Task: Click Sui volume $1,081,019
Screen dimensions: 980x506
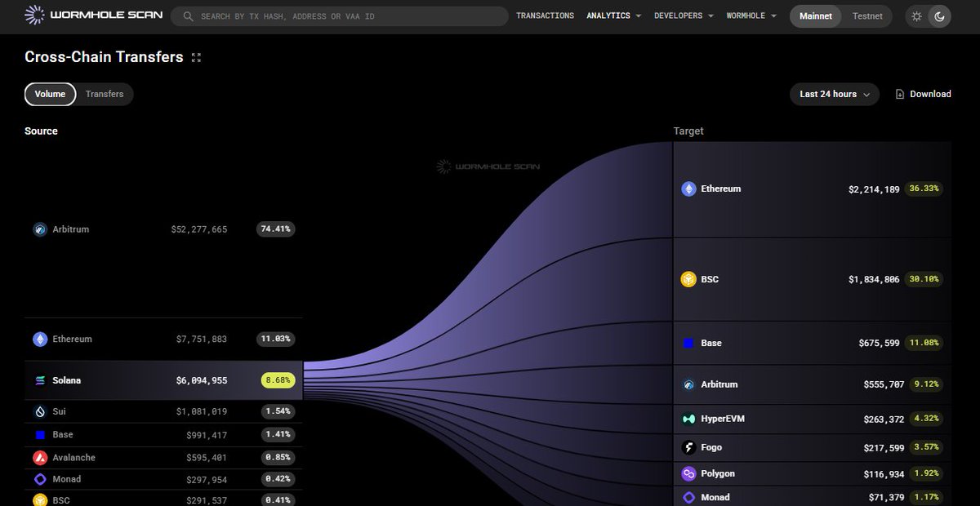Action: [202, 412]
